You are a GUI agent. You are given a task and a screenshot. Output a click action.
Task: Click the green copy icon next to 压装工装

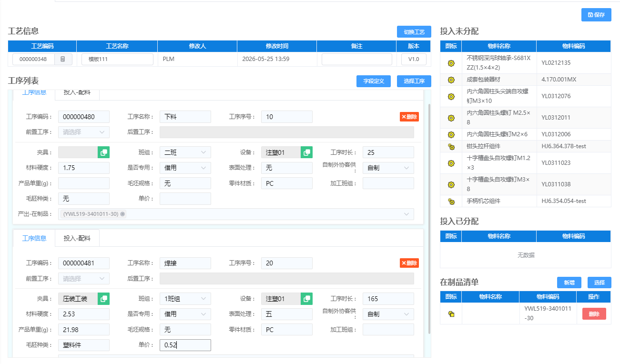103,299
